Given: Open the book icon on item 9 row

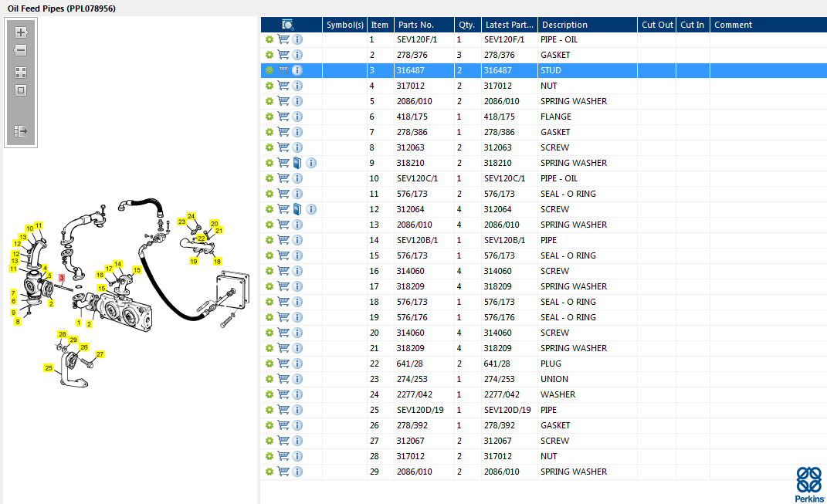Looking at the screenshot, I should 297,163.
